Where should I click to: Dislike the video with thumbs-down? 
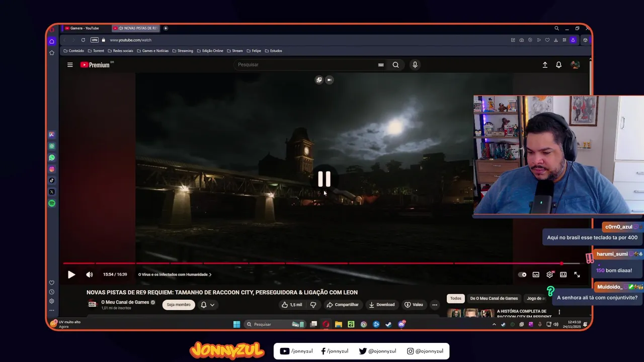point(313,305)
